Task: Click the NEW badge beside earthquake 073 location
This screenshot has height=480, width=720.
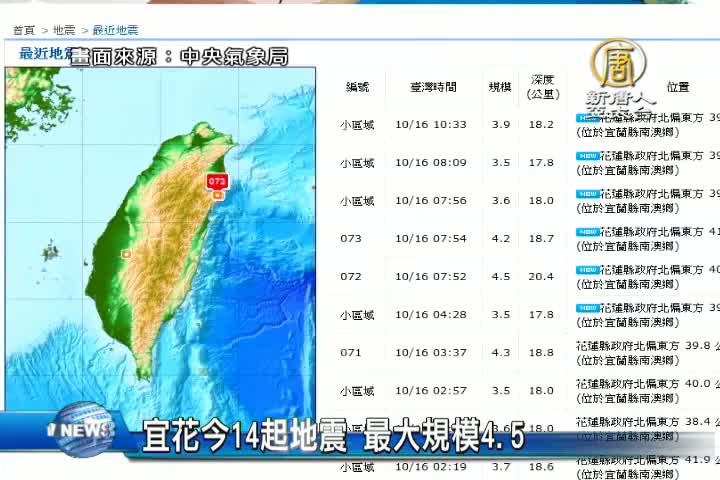Action: pyautogui.click(x=587, y=232)
